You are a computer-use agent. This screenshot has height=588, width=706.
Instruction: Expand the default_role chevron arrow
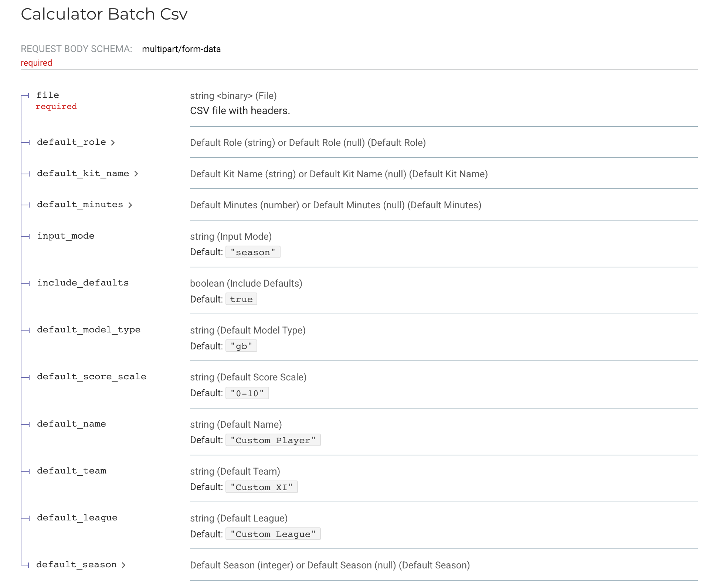coord(113,143)
